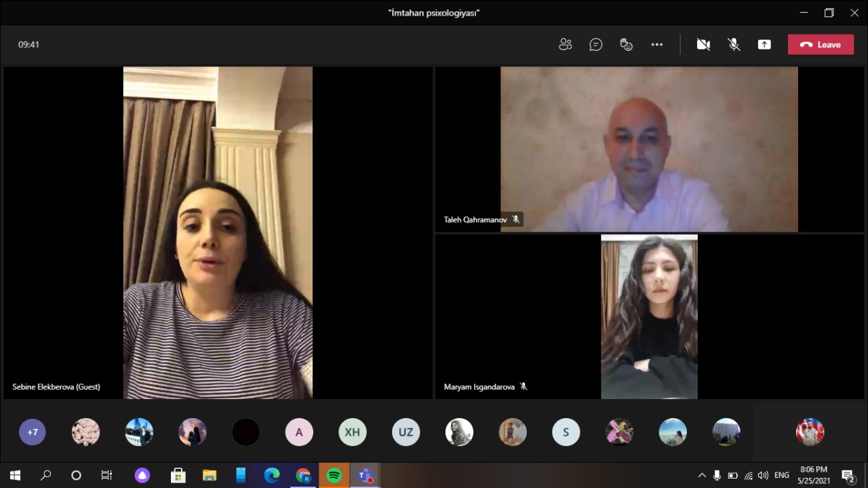Open Microsoft Store from the taskbar
Screen dimensions: 868x488
pyautogui.click(x=178, y=476)
